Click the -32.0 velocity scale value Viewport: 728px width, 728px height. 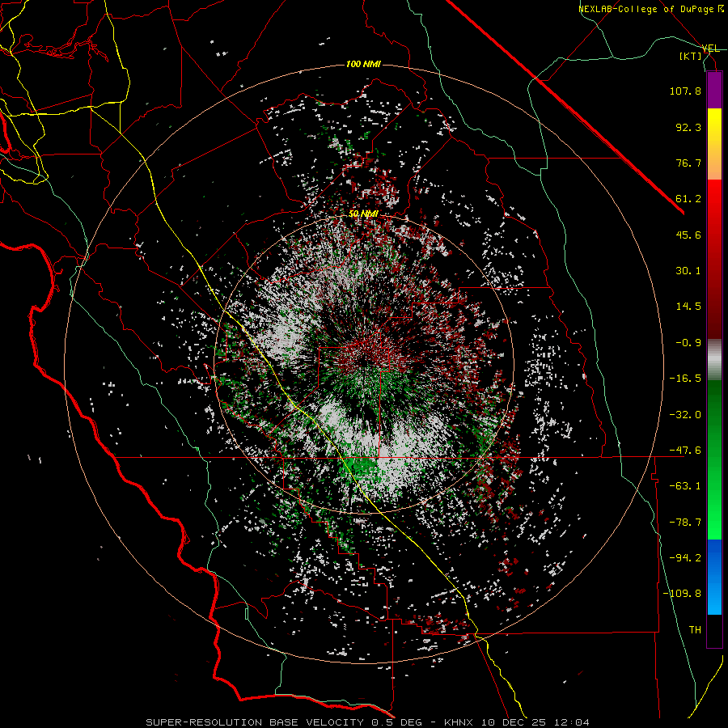click(x=685, y=415)
